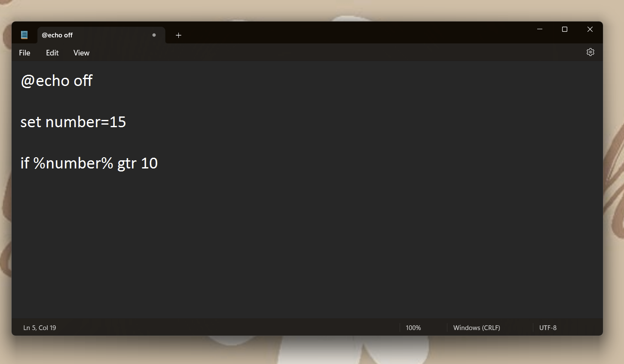Click on the line containing '@echo off'
This screenshot has width=624, height=364.
pos(56,80)
